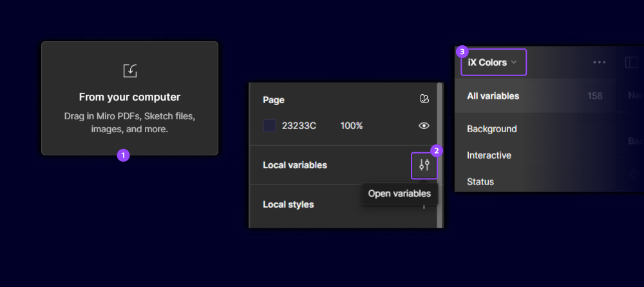Click the Drag in Miro PDFs description text

[130, 123]
